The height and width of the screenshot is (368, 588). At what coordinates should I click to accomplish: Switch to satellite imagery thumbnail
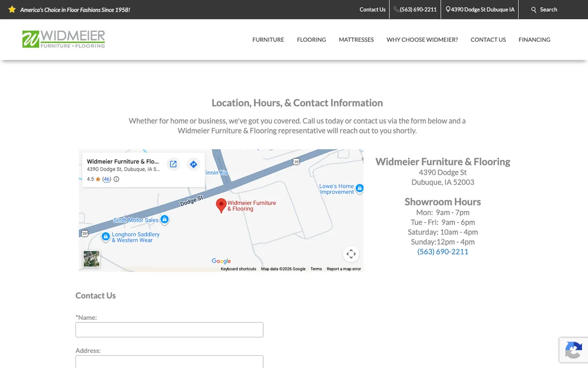click(x=92, y=259)
